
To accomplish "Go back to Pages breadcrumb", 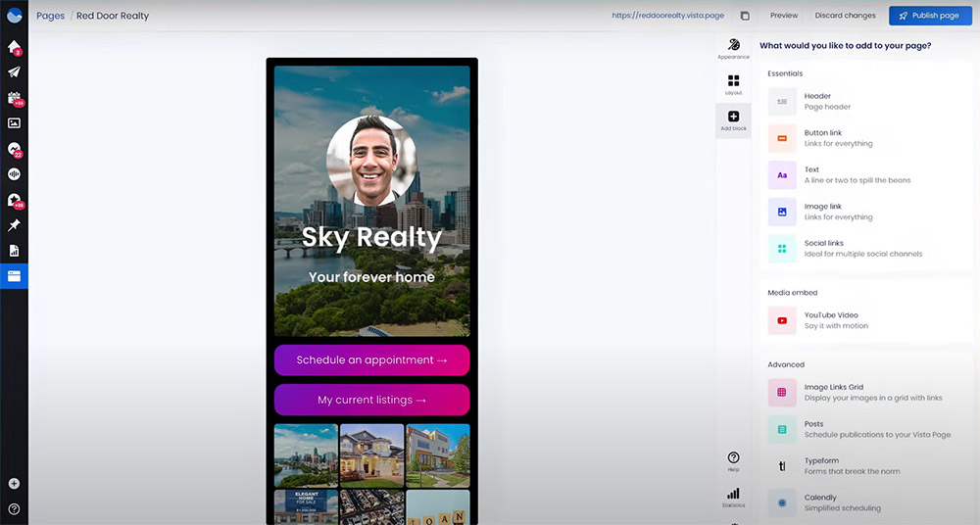I will point(50,16).
